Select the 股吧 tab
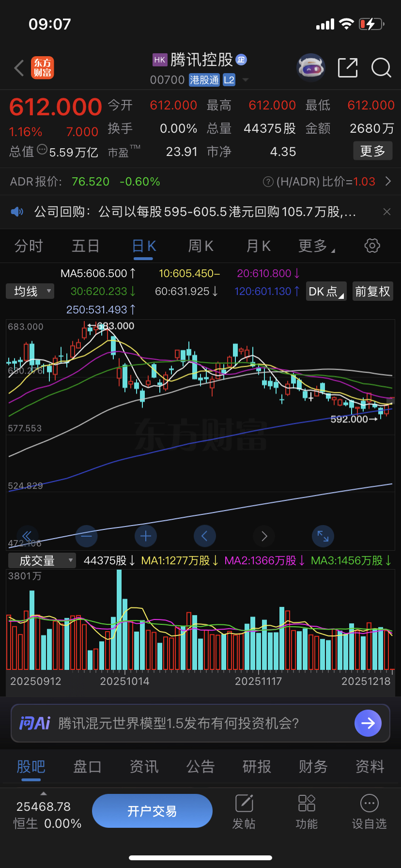This screenshot has width=401, height=868. pos(31,767)
